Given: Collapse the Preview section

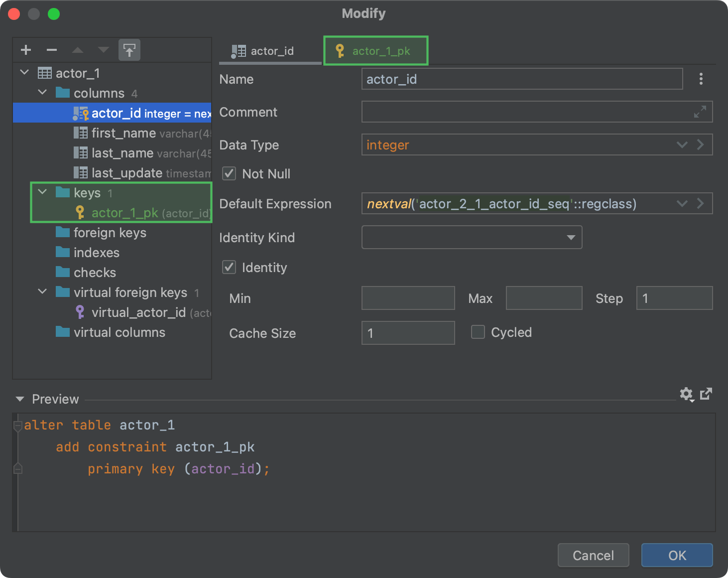Looking at the screenshot, I should (x=20, y=399).
